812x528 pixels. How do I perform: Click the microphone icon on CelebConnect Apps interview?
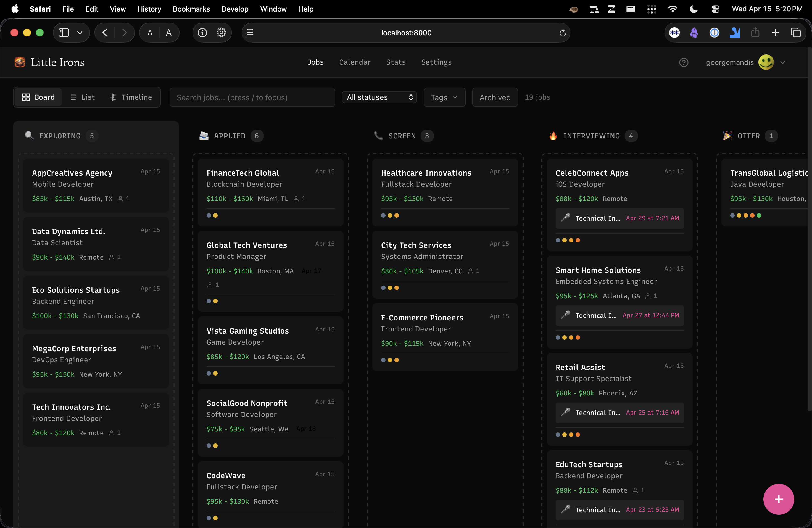(x=565, y=218)
